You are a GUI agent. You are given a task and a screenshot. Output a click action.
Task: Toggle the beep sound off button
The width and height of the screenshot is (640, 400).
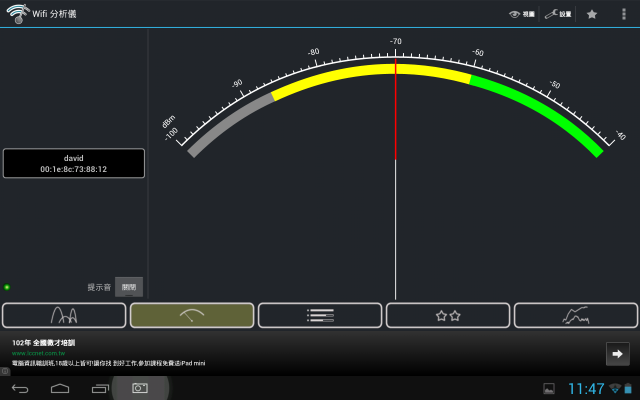pos(129,287)
